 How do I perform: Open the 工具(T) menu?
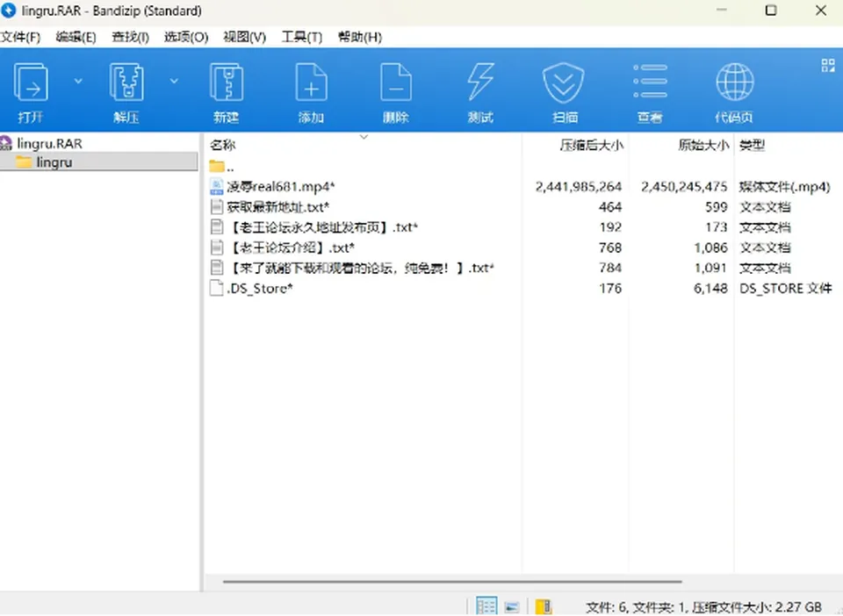point(302,37)
